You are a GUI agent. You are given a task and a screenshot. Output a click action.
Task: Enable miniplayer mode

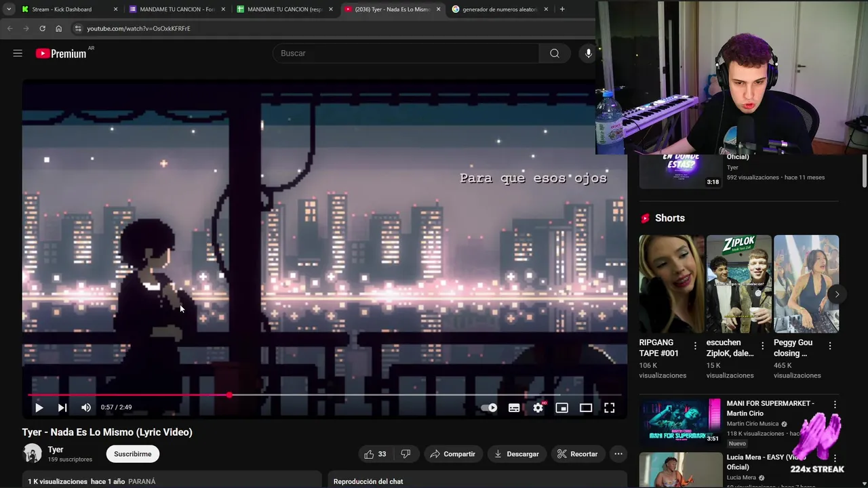point(561,407)
